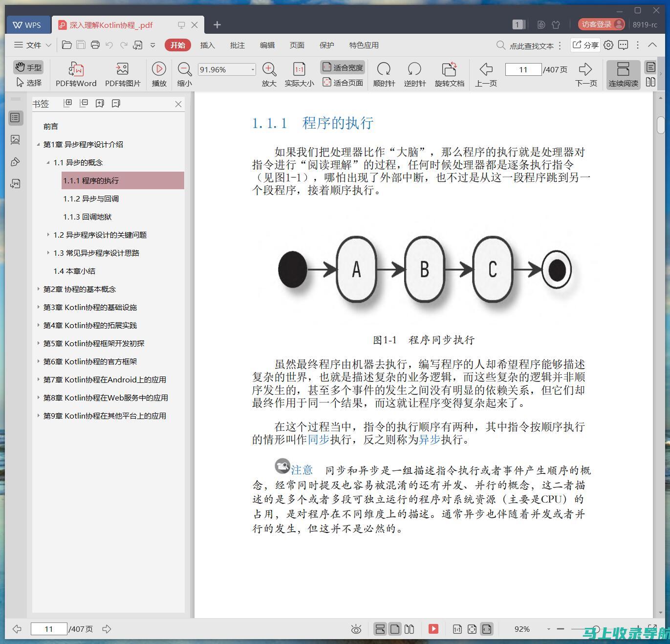Collapse 第1章 异步程序设计介绍 node
The height and width of the screenshot is (644, 670).
pyautogui.click(x=38, y=144)
